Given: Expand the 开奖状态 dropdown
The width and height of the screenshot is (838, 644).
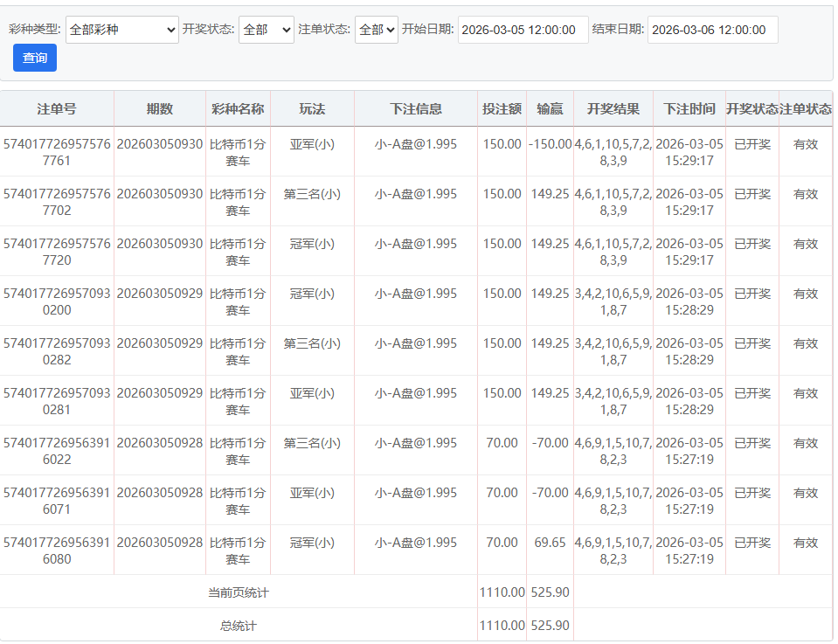Looking at the screenshot, I should pos(266,30).
